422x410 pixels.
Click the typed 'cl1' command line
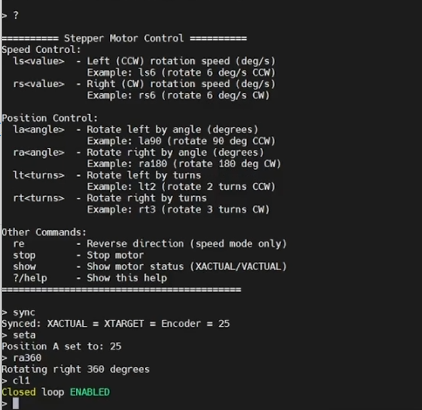[21, 381]
